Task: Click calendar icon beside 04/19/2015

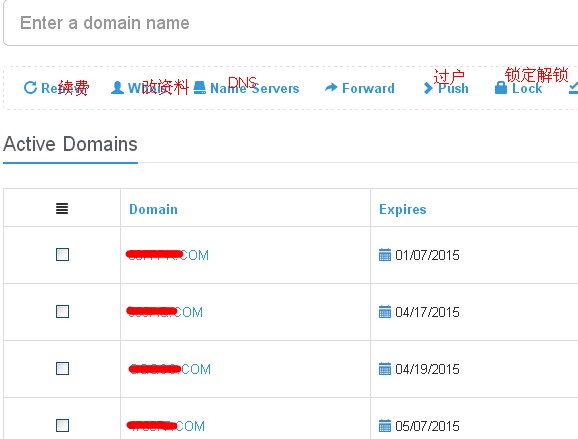Action: pyautogui.click(x=384, y=369)
